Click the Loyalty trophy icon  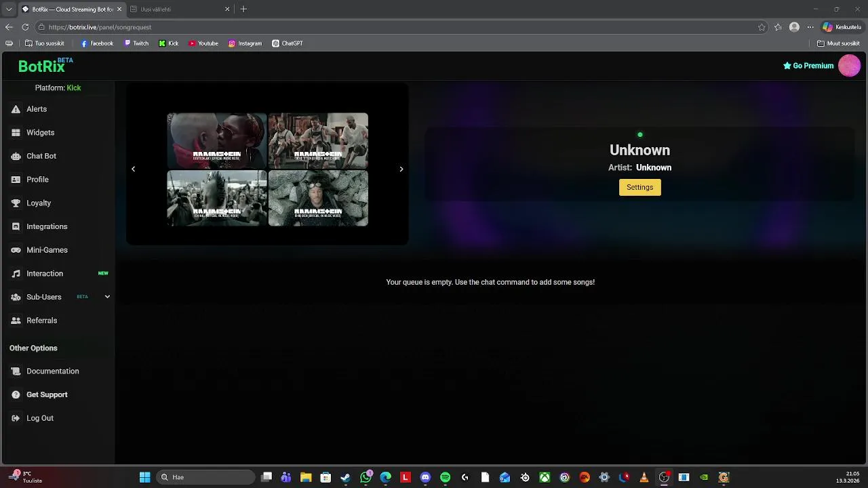tap(16, 203)
